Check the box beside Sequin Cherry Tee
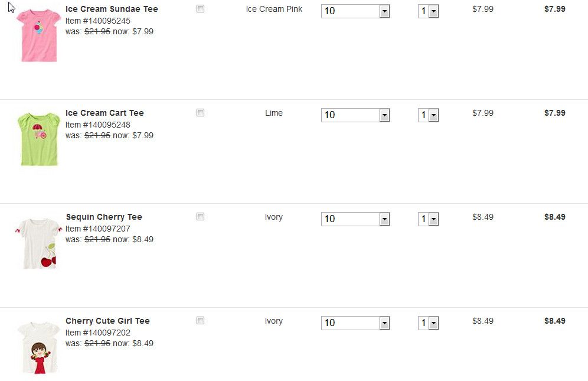The height and width of the screenshot is (381, 588). click(x=201, y=217)
